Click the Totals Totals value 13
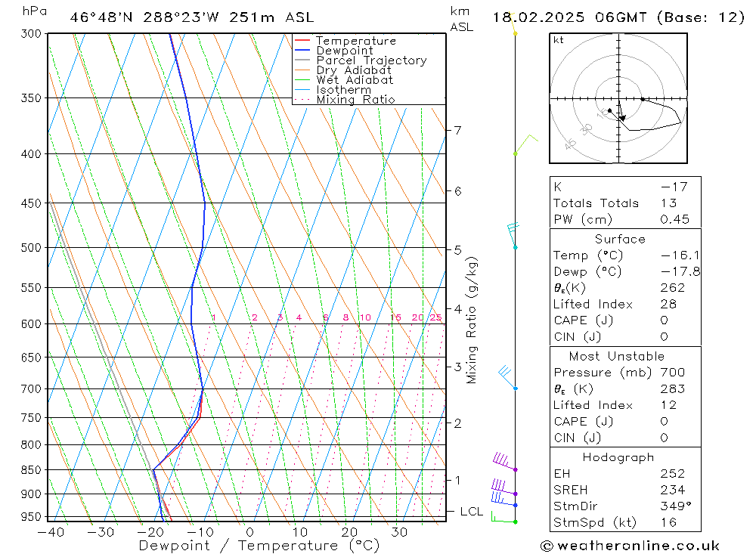 [x=669, y=203]
